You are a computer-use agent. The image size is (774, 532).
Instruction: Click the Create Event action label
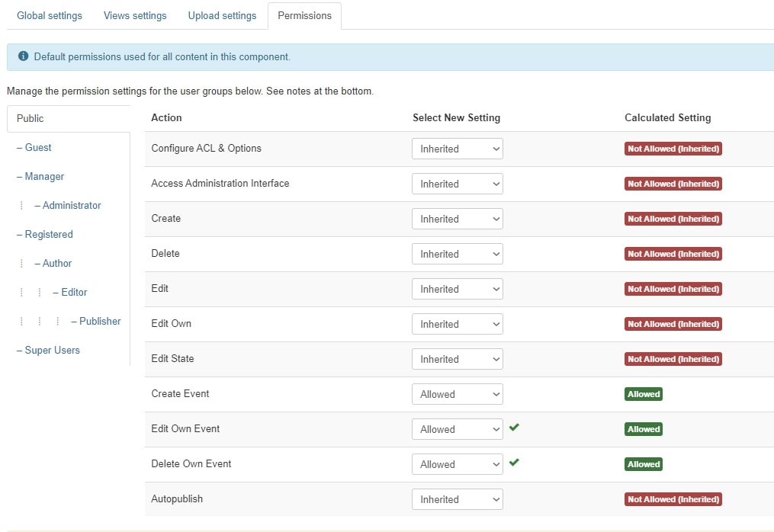pyautogui.click(x=180, y=393)
